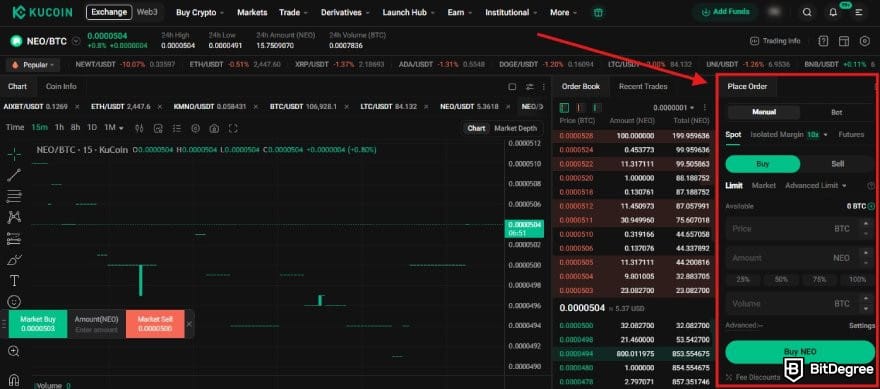The width and height of the screenshot is (880, 389).
Task: Select the Market order type tab
Action: click(x=764, y=185)
